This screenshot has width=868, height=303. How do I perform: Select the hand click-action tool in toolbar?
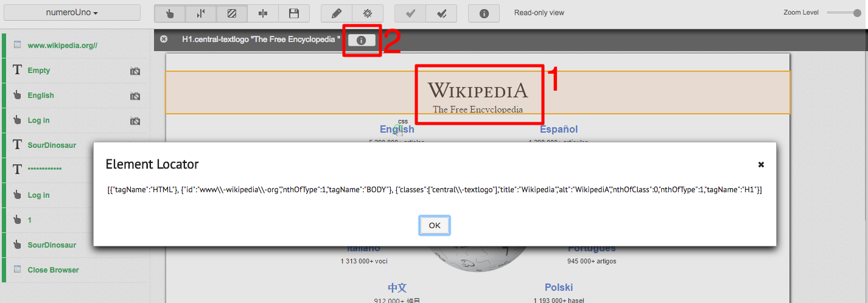[170, 13]
